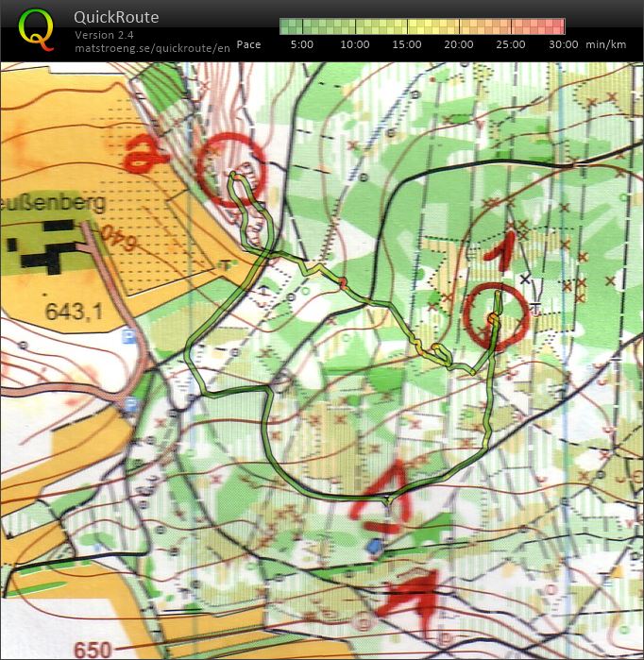This screenshot has height=660, width=644.
Task: Click the black building symbol near Reußenberg
Action: click(43, 245)
